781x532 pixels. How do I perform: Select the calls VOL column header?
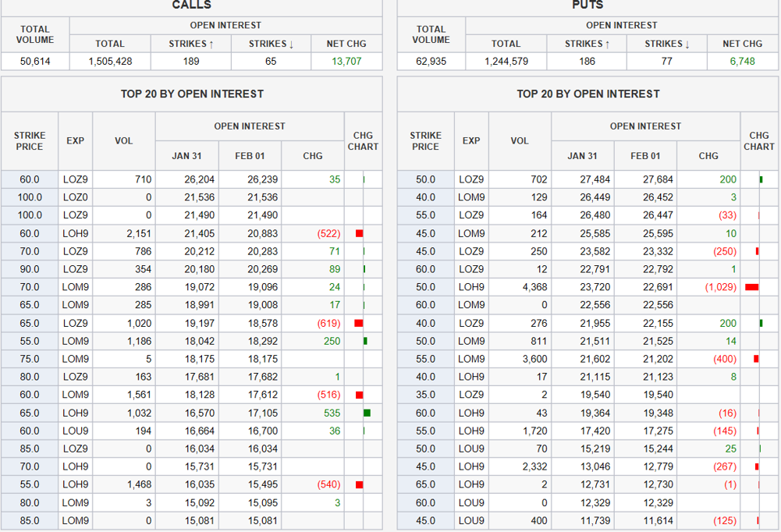pos(123,141)
